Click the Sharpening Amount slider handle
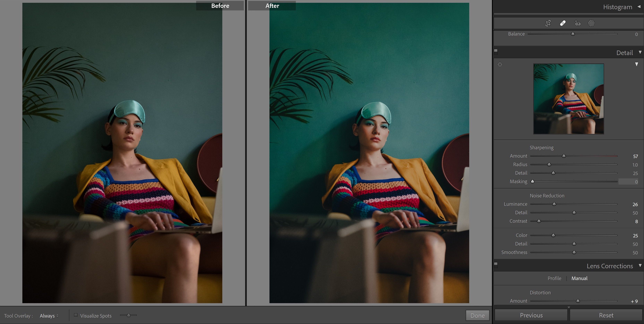644x324 pixels. (564, 156)
